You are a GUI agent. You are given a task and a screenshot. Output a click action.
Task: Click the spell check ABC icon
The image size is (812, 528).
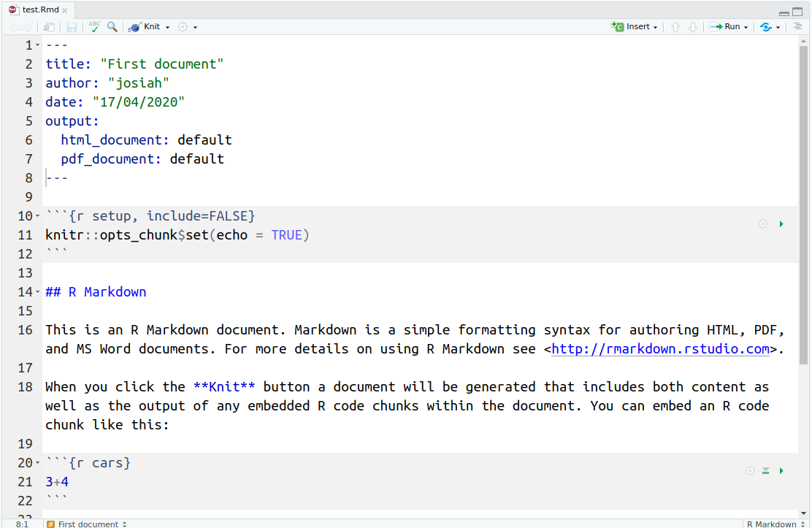(x=94, y=27)
